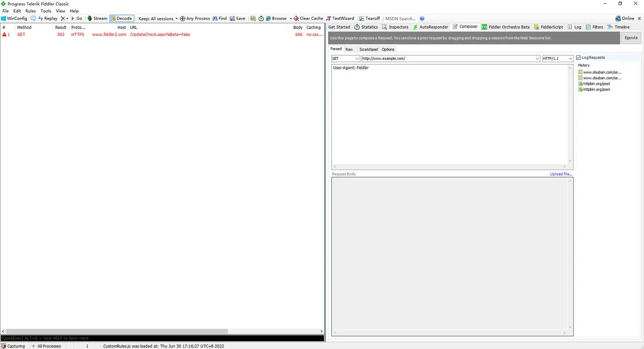Viewport: 644px width, 349px height.
Task: Open the HTTP/1.1 version dropdown
Action: click(x=558, y=58)
